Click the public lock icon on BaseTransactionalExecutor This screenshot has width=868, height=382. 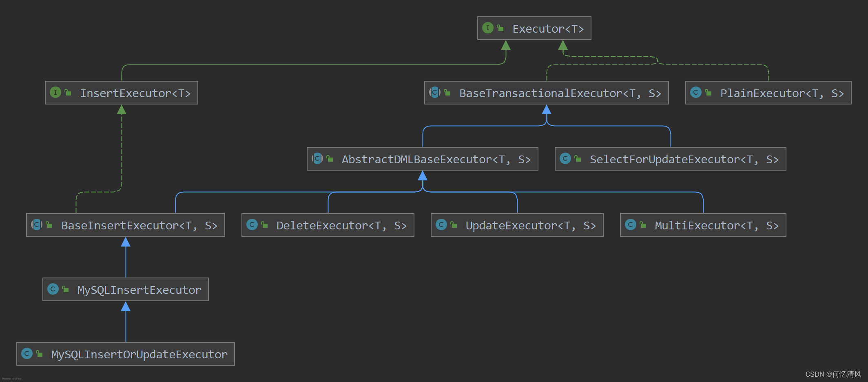(x=447, y=93)
